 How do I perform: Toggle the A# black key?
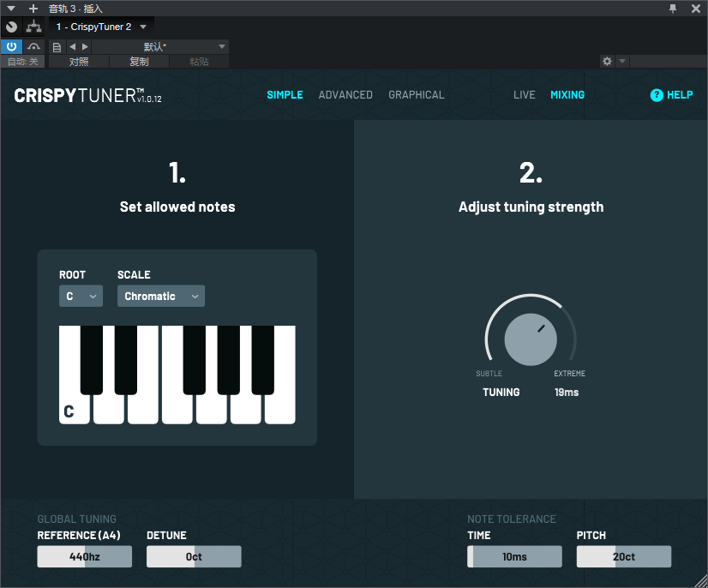click(x=263, y=360)
